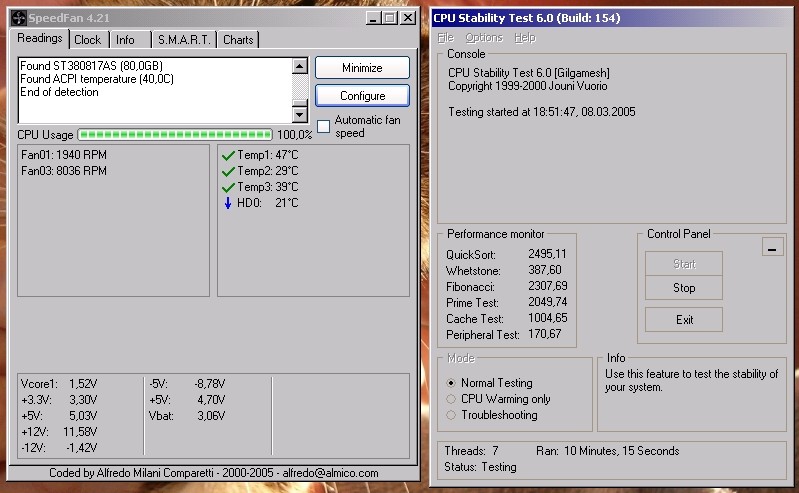Click the Temp1: 47°C reading
The width and height of the screenshot is (799, 493).
tap(268, 155)
